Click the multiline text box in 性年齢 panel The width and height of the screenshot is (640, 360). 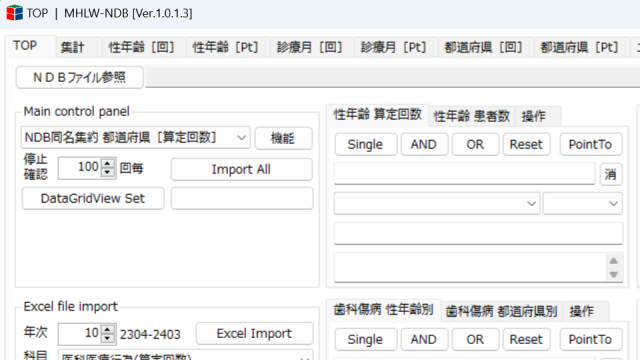click(469, 267)
